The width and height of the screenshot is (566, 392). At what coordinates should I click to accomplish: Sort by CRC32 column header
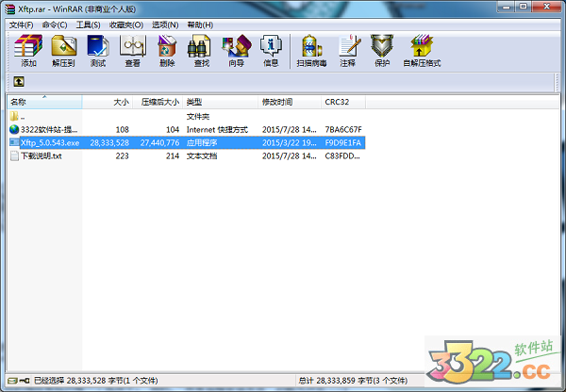pyautogui.click(x=343, y=102)
